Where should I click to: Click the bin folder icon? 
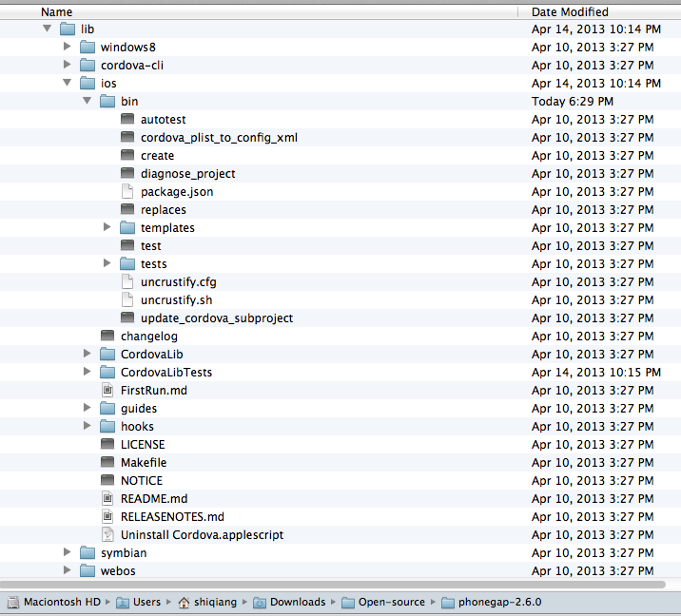[107, 101]
